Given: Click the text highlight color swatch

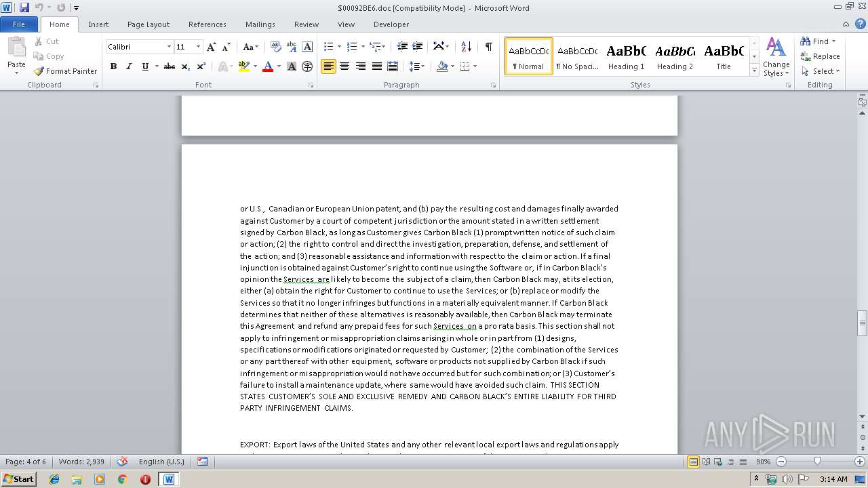Looking at the screenshot, I should coord(244,66).
